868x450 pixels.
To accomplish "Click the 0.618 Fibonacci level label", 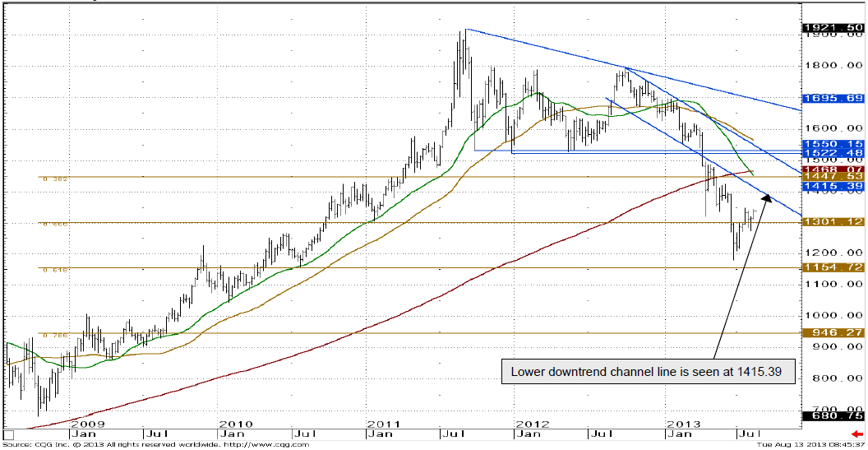I will [51, 269].
